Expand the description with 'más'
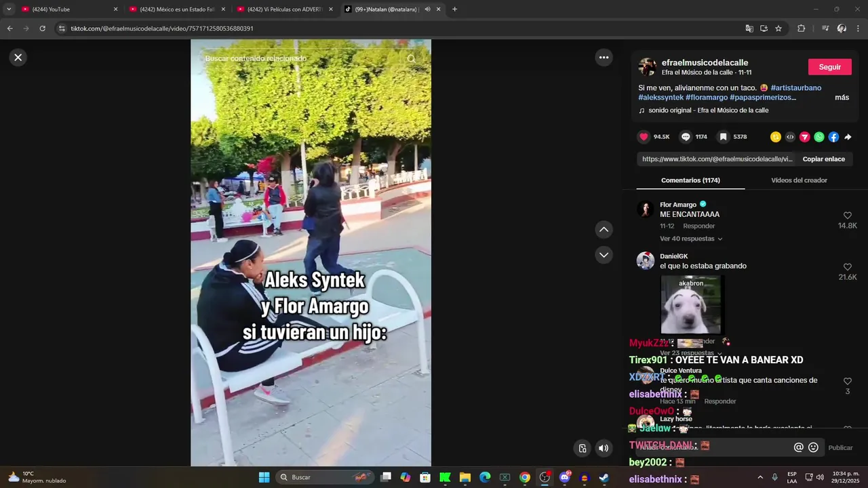Viewport: 868px width, 488px height. click(842, 98)
